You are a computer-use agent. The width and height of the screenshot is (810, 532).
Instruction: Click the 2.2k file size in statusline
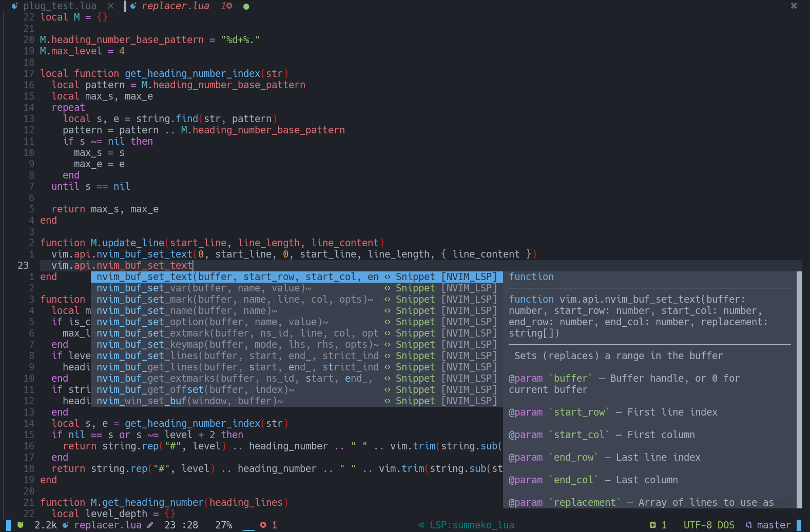(46, 525)
